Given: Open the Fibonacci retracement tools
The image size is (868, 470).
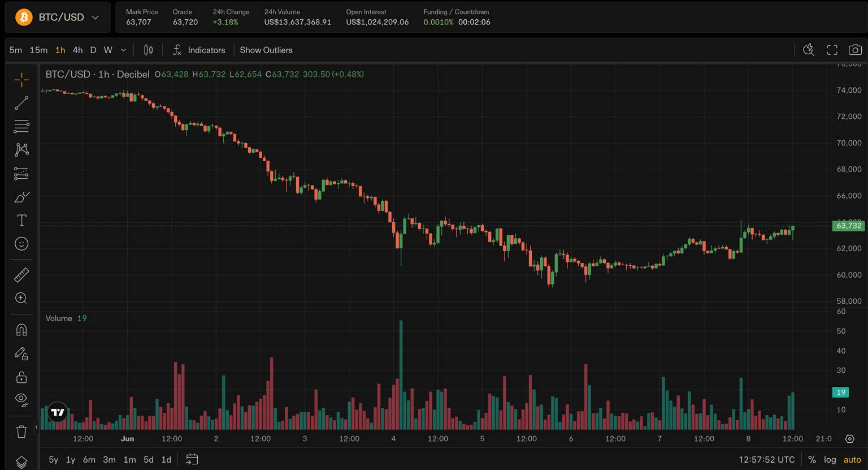Looking at the screenshot, I should coord(21,126).
